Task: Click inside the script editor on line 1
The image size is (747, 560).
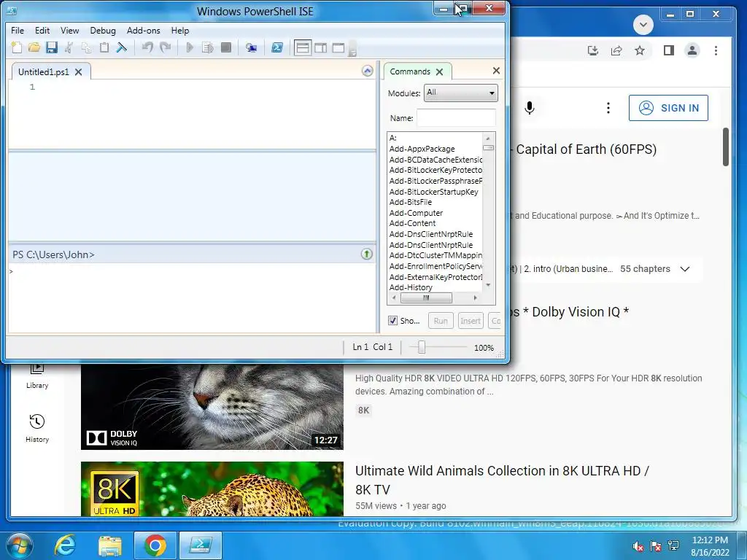Action: coord(205,87)
